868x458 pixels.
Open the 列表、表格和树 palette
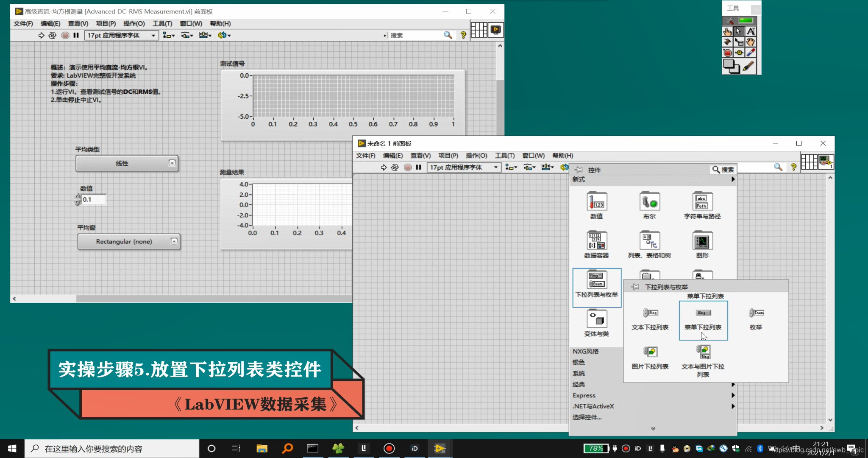(649, 245)
